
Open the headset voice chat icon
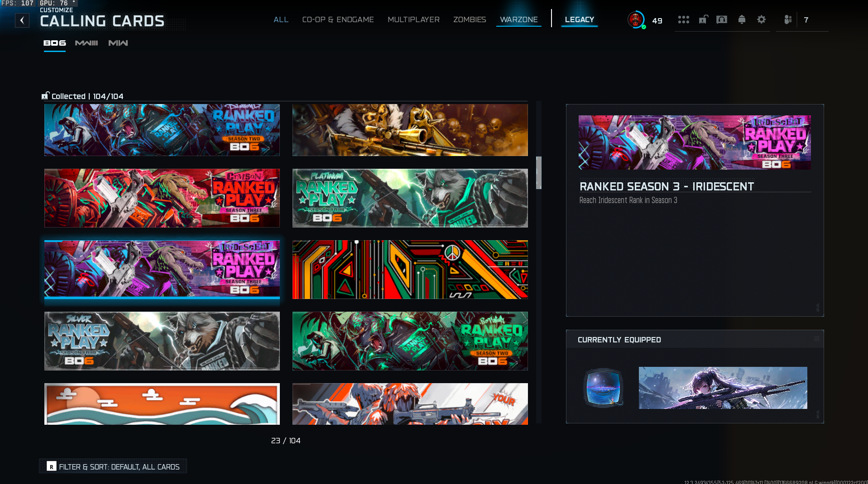point(722,20)
